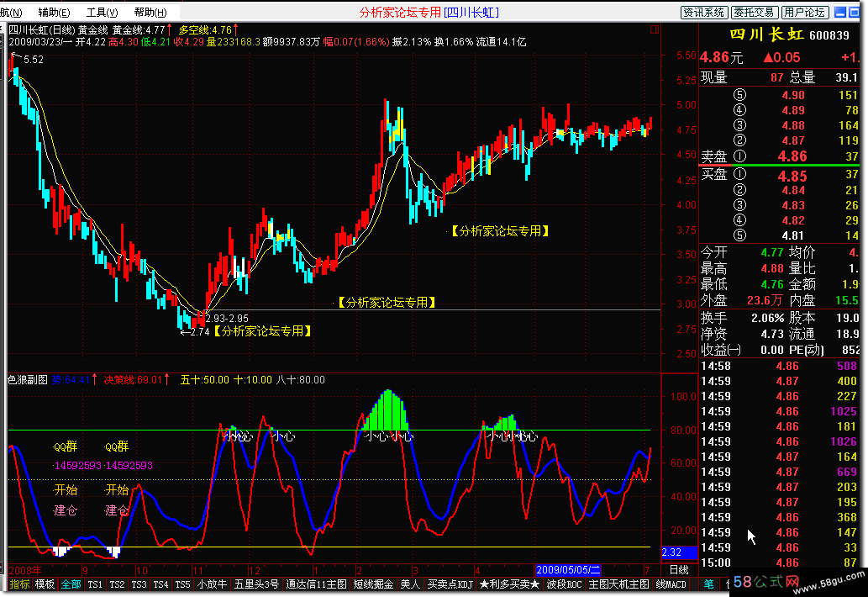Open the 辅助(E) menu
This screenshot has height=597, width=868.
point(54,12)
